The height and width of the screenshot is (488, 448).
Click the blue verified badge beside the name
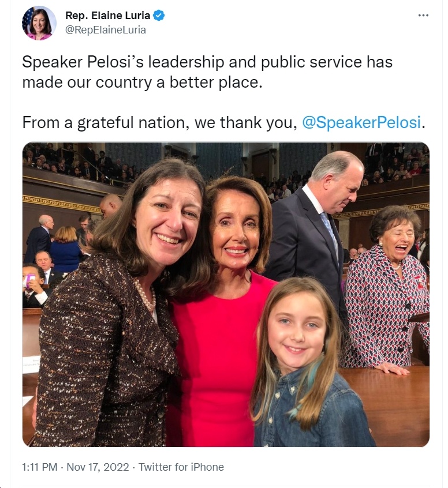tap(159, 15)
